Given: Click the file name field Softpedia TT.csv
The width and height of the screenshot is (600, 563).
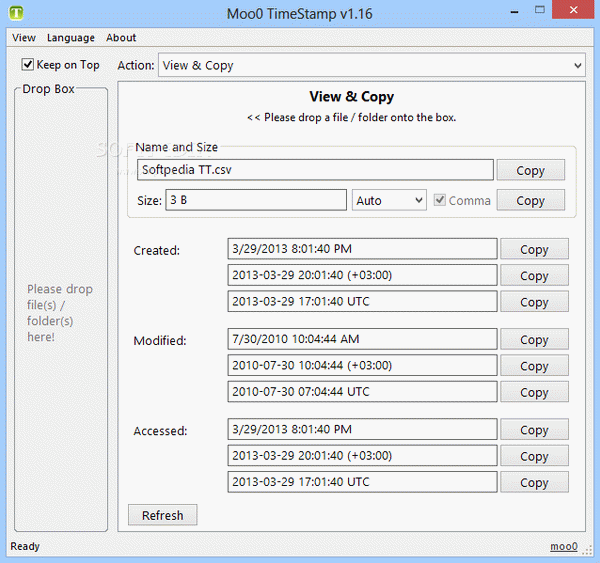Looking at the screenshot, I should point(315,170).
